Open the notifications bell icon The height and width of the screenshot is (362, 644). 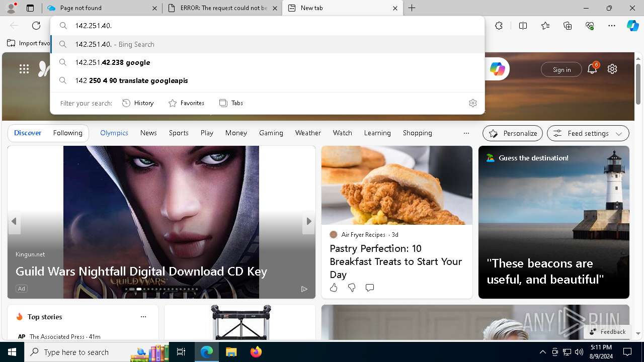tap(592, 69)
